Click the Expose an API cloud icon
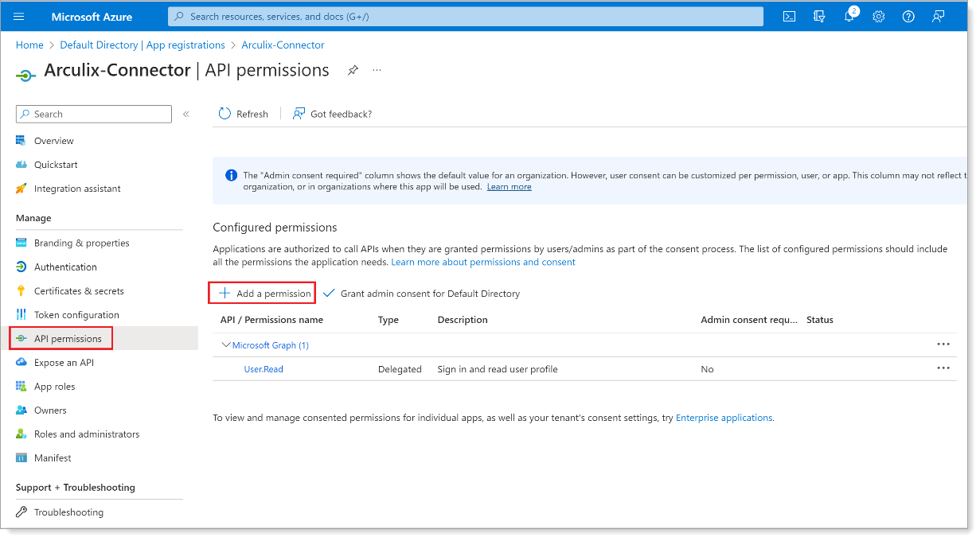Viewport: 980px width, 541px height. [21, 363]
